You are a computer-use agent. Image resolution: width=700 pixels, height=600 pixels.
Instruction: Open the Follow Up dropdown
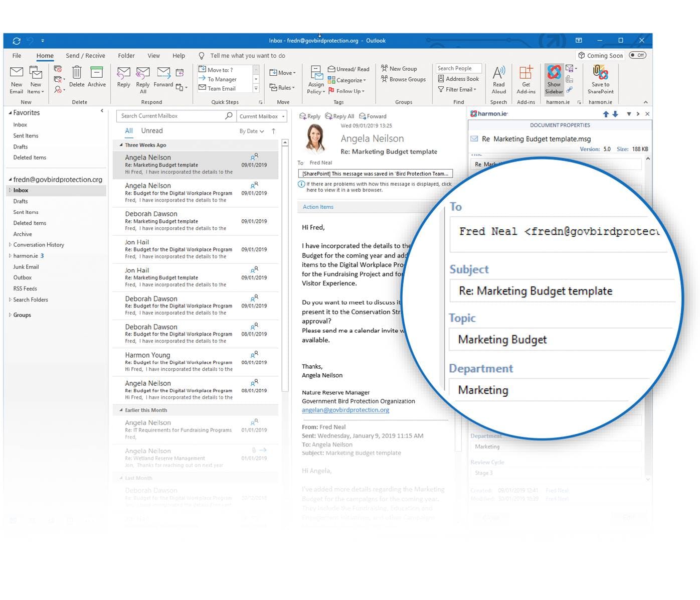(x=346, y=91)
